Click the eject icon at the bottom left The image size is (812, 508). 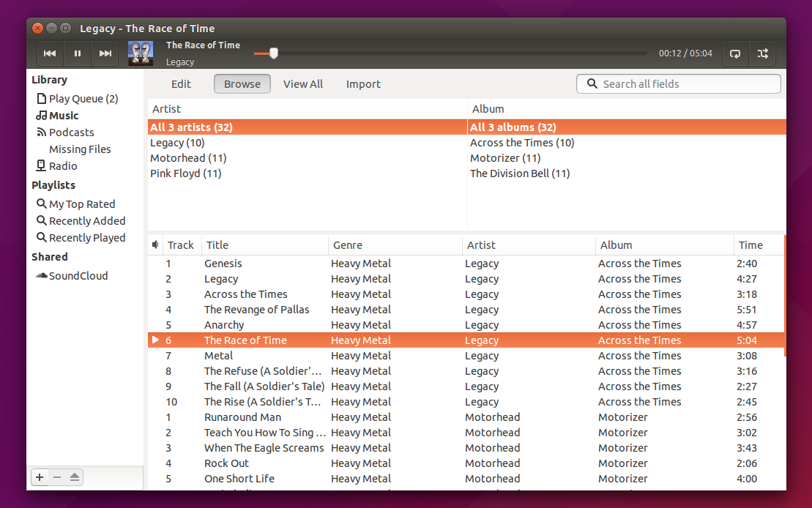(x=75, y=477)
